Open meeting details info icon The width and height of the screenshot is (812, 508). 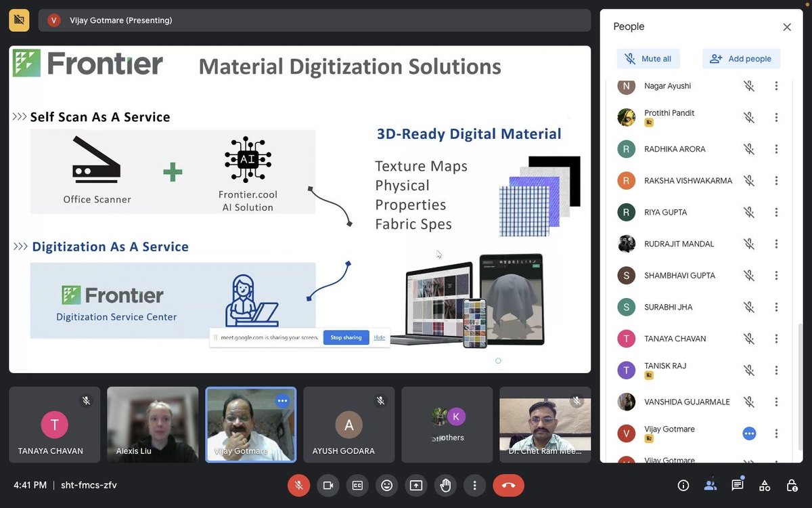pos(683,485)
